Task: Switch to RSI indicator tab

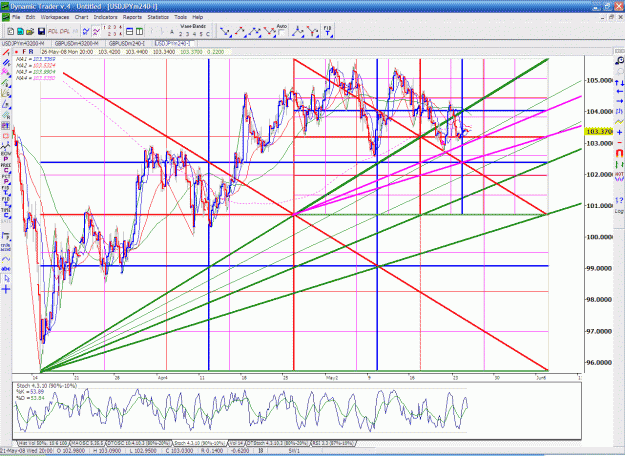Action: pyautogui.click(x=333, y=443)
